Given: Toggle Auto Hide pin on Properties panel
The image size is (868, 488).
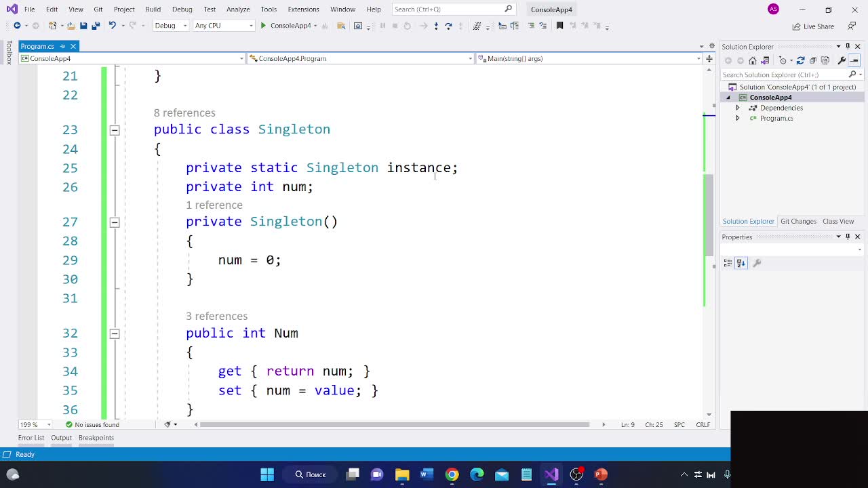Looking at the screenshot, I should 848,237.
